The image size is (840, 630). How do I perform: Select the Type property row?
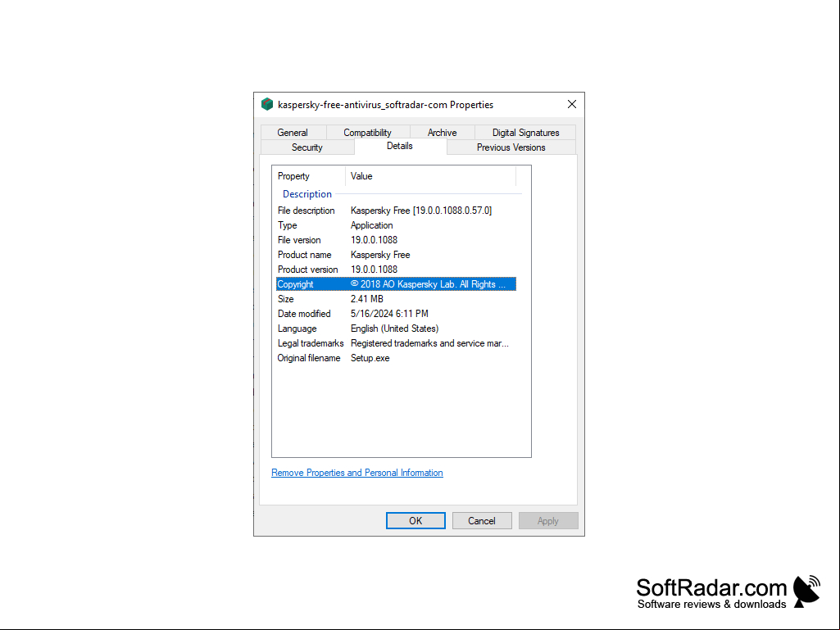(396, 225)
